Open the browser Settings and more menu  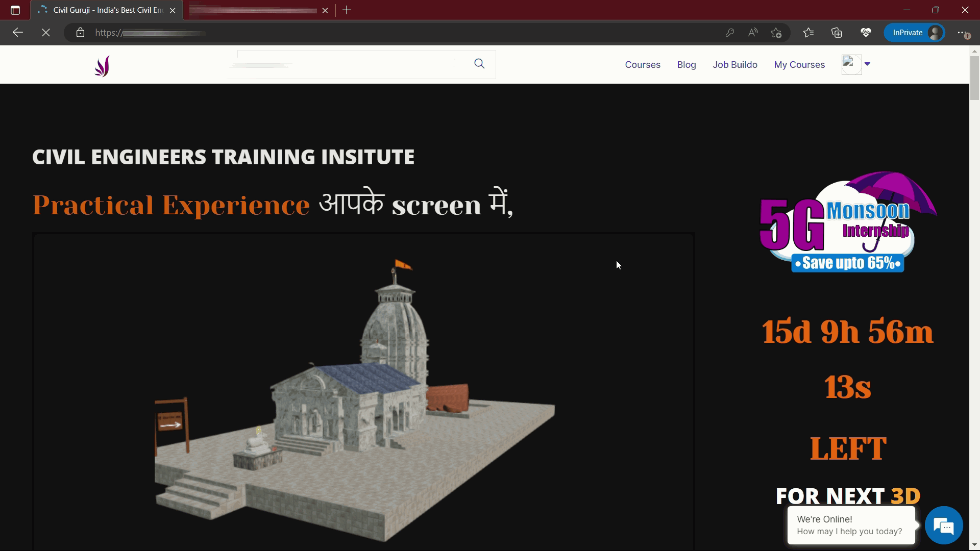pyautogui.click(x=963, y=33)
